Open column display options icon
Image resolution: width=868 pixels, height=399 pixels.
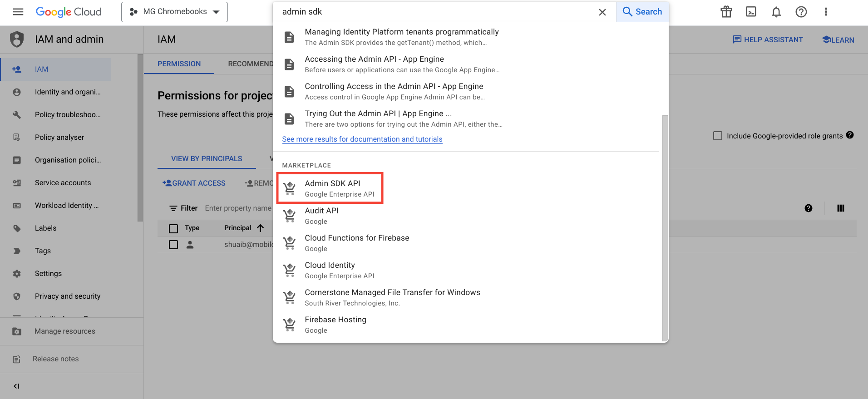[841, 208]
